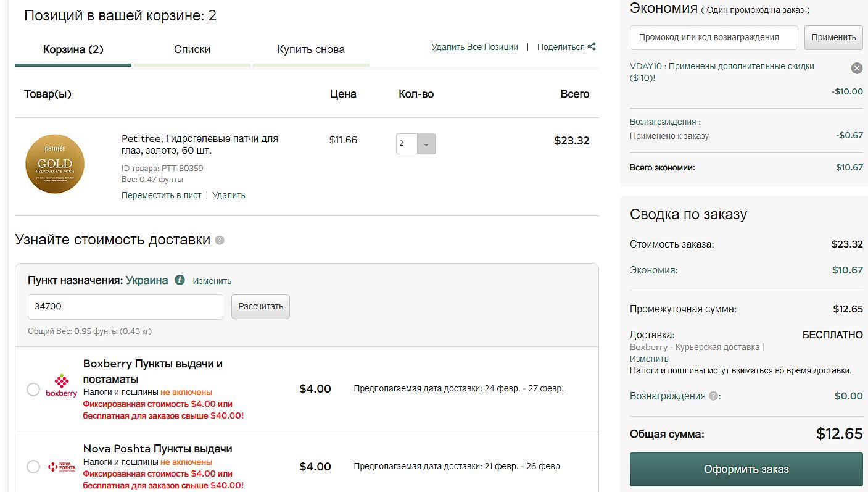Click the help icon beside shipping cost heading
This screenshot has width=868, height=492.
pos(220,240)
